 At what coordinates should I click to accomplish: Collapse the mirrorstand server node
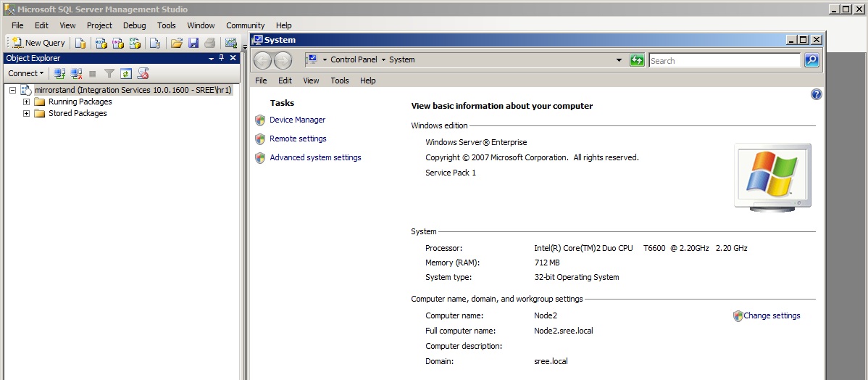13,91
